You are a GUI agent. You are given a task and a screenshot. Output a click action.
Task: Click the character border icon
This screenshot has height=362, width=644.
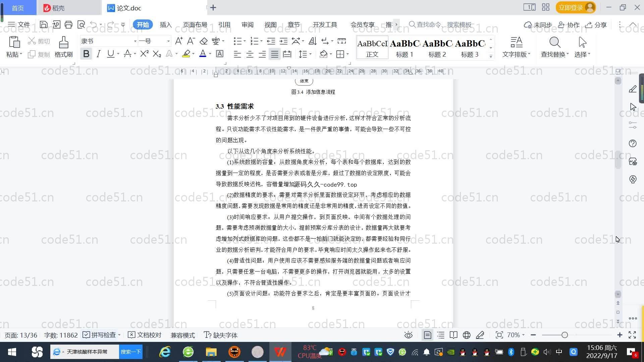pyautogui.click(x=220, y=54)
